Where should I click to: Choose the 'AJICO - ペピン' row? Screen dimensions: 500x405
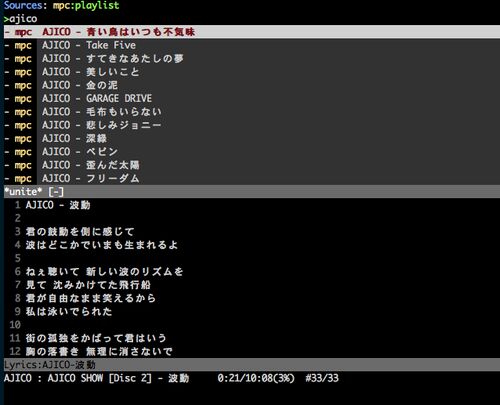(x=252, y=152)
